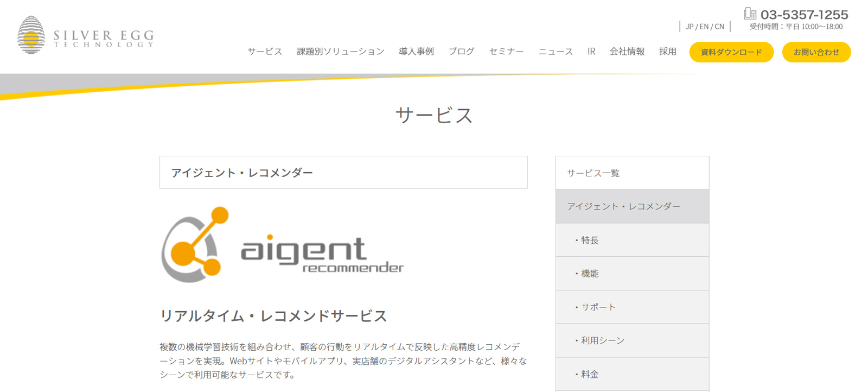The height and width of the screenshot is (392, 868).
Task: Open the サービス navigation menu item
Action: pos(265,52)
